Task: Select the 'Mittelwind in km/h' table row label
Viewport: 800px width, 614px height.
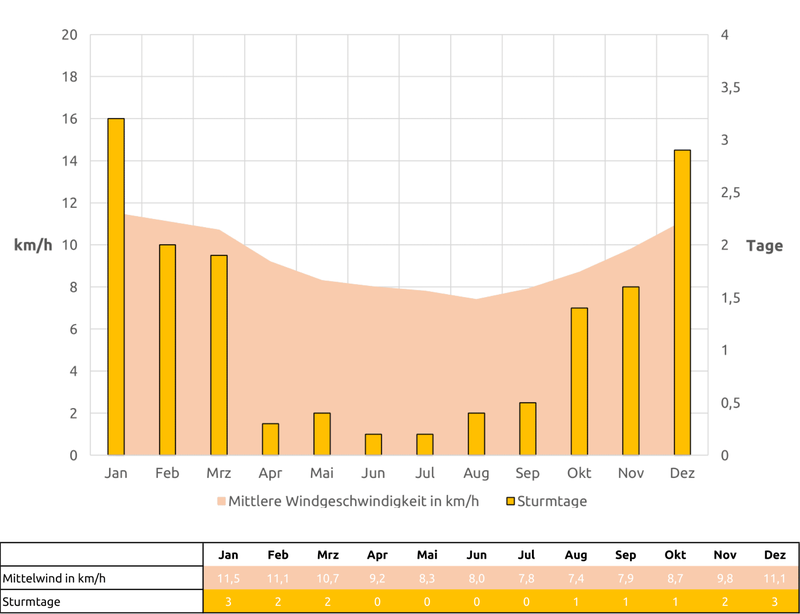Action: click(54, 578)
